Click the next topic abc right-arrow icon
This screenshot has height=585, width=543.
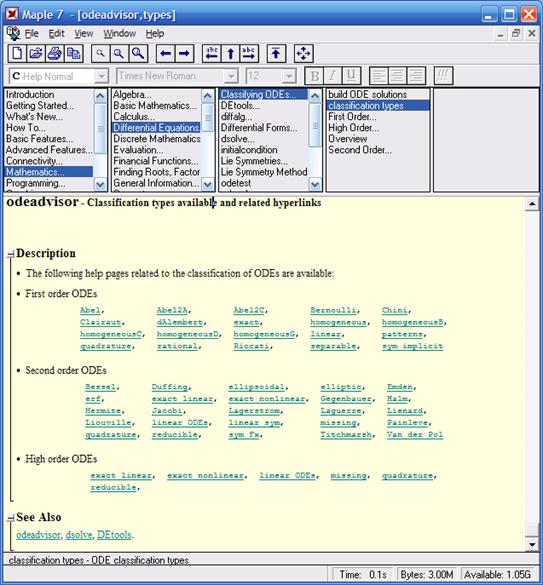[x=249, y=53]
